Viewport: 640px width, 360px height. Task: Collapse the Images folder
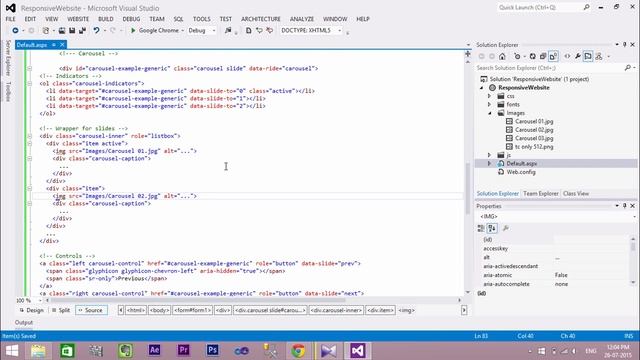[x=489, y=113]
